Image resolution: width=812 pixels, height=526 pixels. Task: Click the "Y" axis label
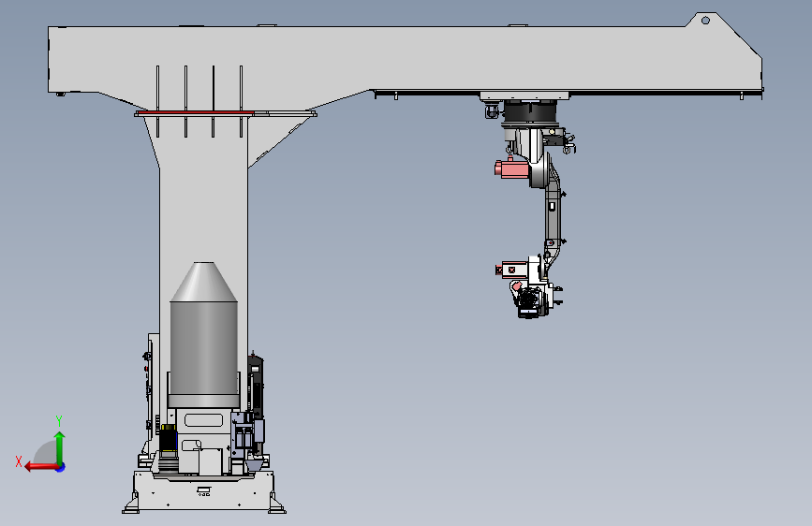tap(59, 421)
